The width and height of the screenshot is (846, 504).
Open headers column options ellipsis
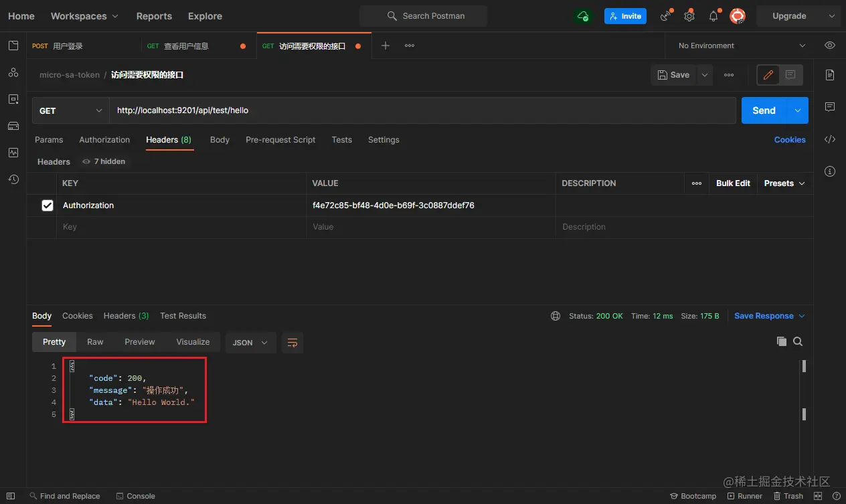697,183
